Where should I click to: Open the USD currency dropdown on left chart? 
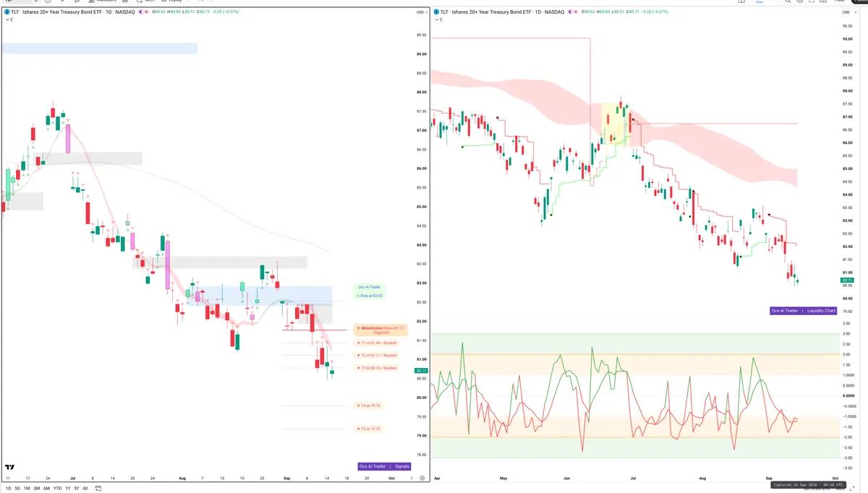(x=421, y=12)
